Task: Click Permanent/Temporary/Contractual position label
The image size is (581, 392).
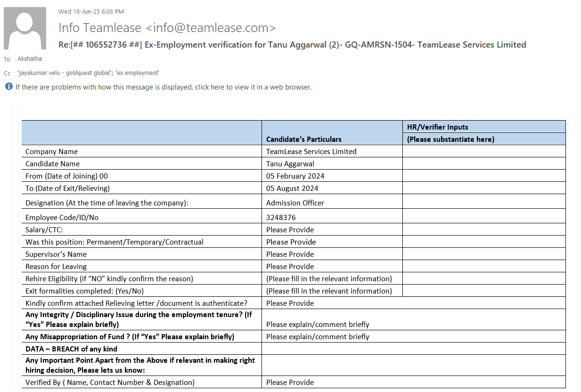Action: [x=115, y=242]
